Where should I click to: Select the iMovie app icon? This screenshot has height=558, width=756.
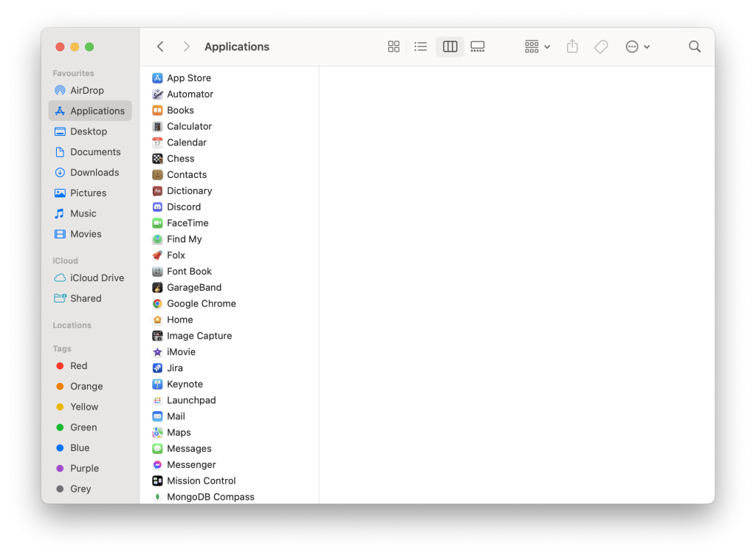tap(157, 352)
